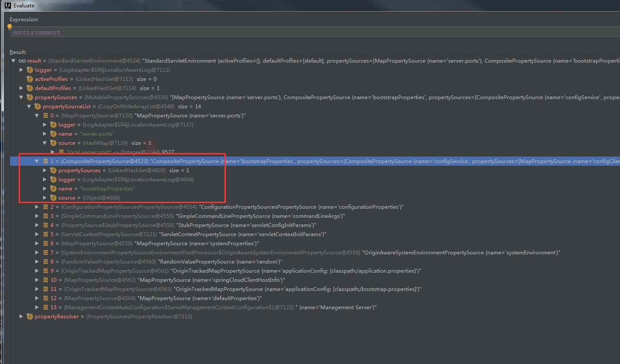620x364 pixels.
Task: Click array icon of element 10 springCloudClientHostInfo
Action: pyautogui.click(x=46, y=280)
